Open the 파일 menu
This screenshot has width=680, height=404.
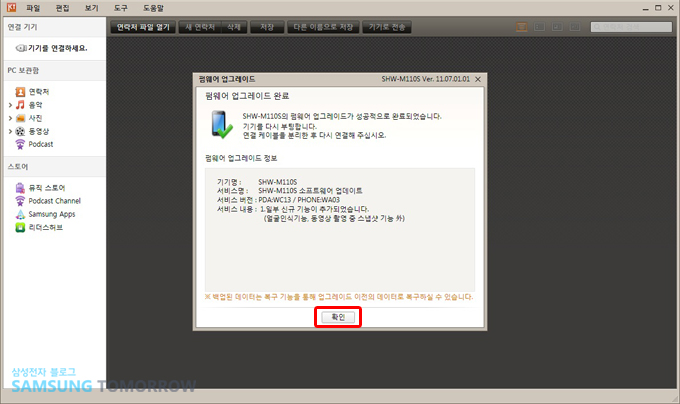[x=33, y=8]
